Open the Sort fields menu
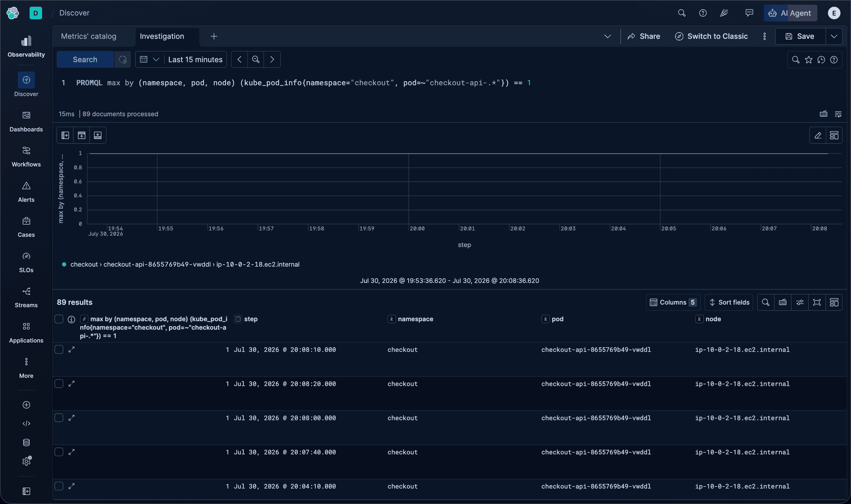The width and height of the screenshot is (851, 504). tap(729, 302)
